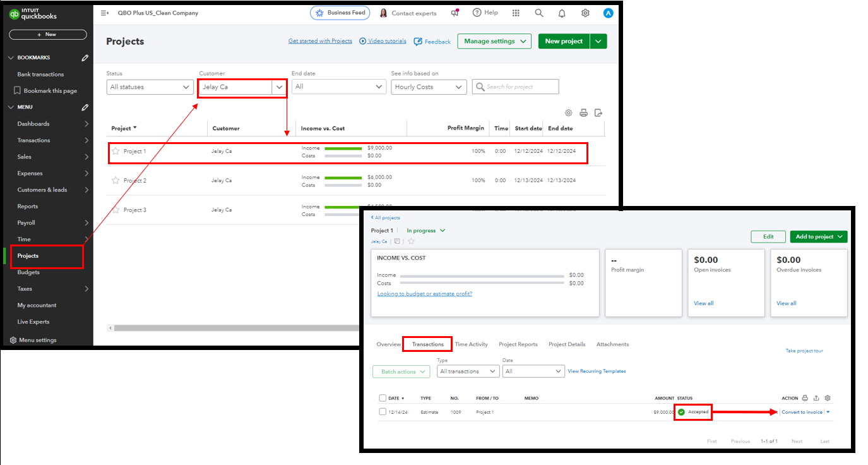
Task: Open the notifications bell
Action: 562,13
